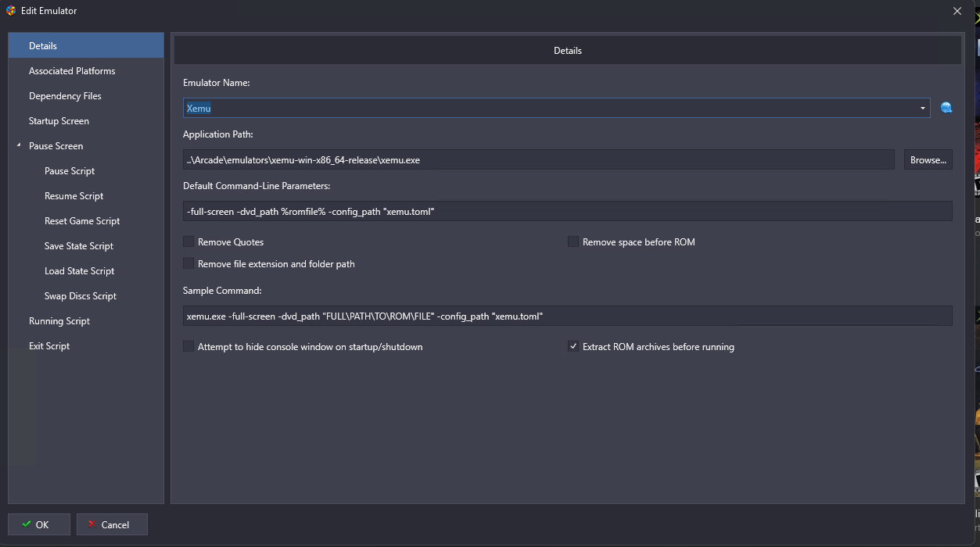Select Pause Screen in the sidebar

tap(86, 146)
